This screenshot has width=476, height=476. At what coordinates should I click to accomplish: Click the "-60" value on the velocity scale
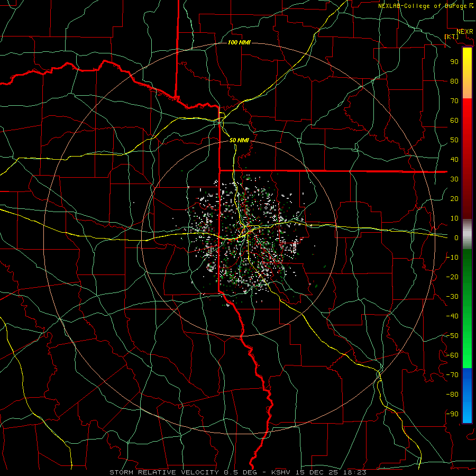[452, 355]
